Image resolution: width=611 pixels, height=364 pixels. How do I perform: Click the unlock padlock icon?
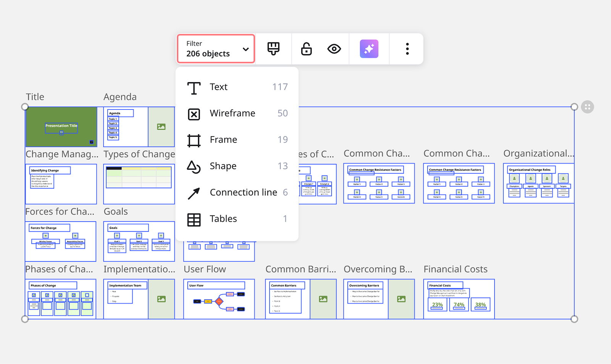point(306,49)
